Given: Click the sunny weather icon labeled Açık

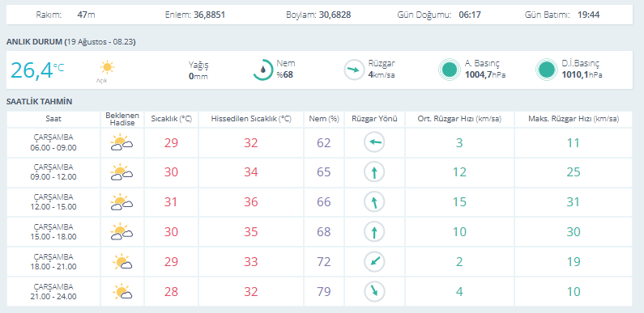Looking at the screenshot, I should pyautogui.click(x=107, y=67).
